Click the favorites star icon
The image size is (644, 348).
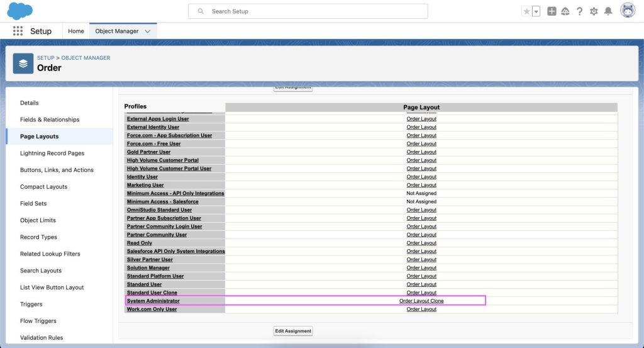526,11
